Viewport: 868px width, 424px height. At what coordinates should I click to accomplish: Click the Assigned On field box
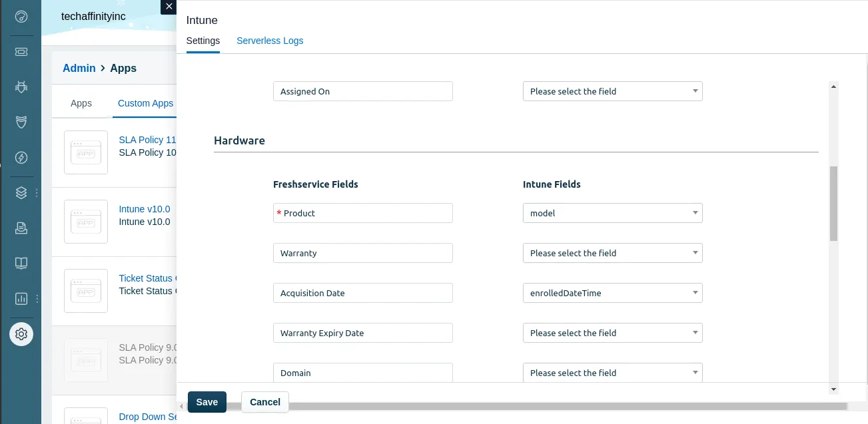pyautogui.click(x=363, y=91)
